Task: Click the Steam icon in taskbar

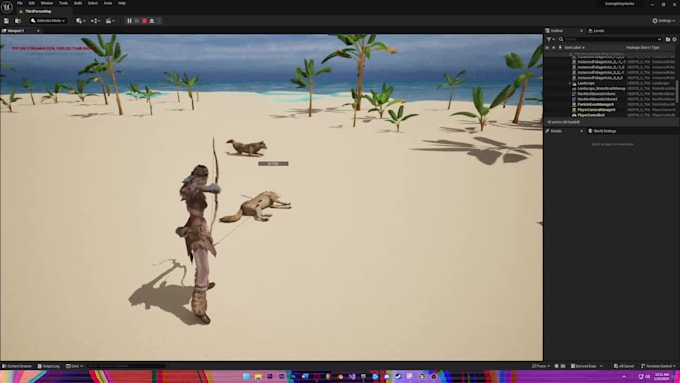Action: point(398,376)
